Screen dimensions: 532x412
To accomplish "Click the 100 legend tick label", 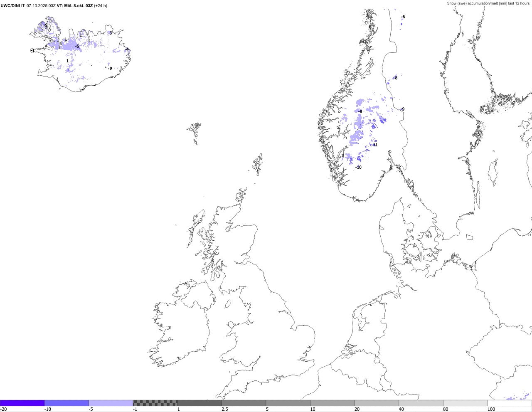I will tap(491, 409).
